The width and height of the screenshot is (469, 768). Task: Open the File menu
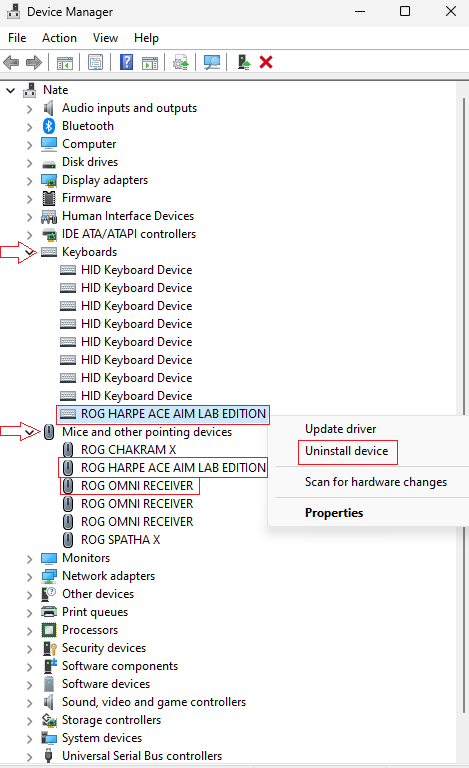point(17,38)
